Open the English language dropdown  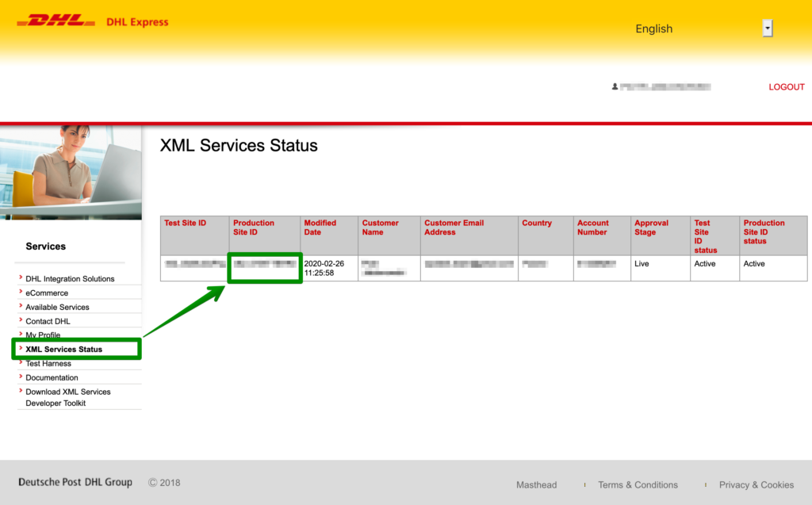pos(653,29)
